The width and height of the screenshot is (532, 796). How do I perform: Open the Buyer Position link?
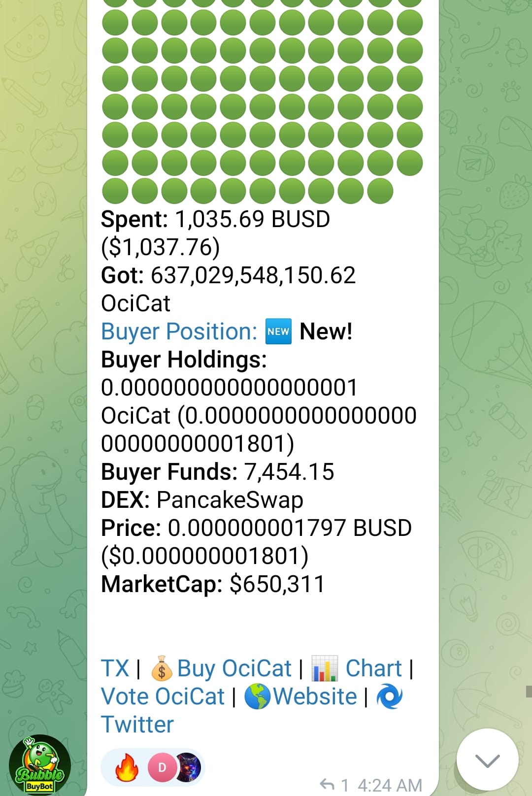(x=179, y=332)
